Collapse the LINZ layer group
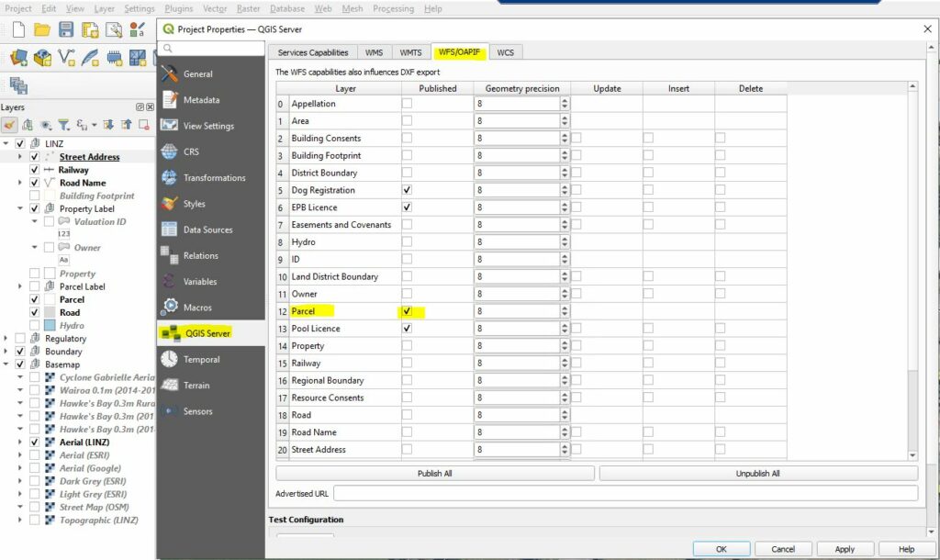This screenshot has width=940, height=560. pyautogui.click(x=6, y=144)
